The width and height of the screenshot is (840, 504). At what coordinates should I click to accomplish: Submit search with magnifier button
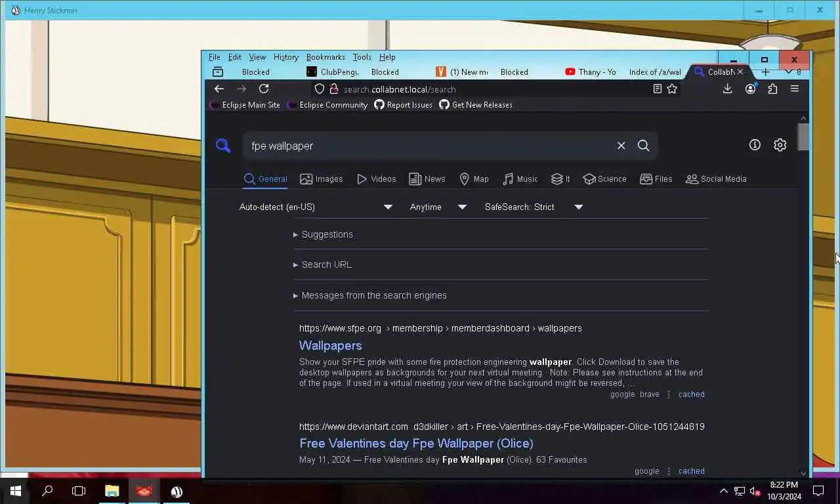(x=644, y=146)
